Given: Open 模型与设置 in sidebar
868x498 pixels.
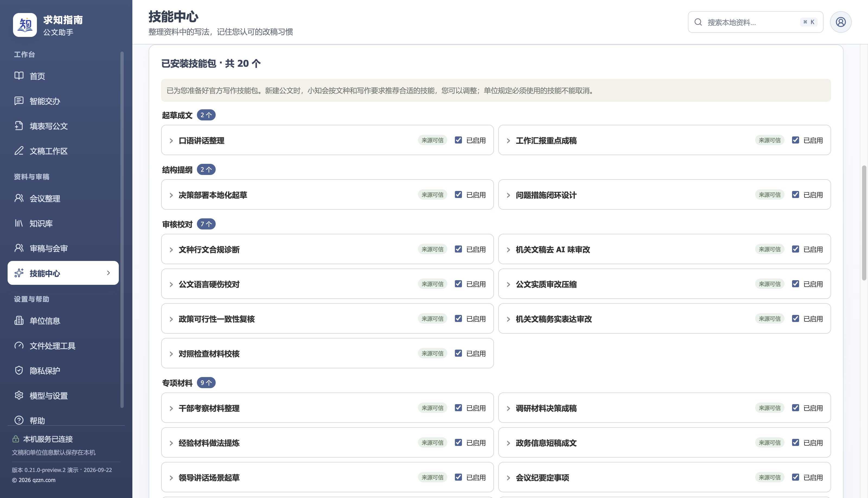Looking at the screenshot, I should (63, 396).
